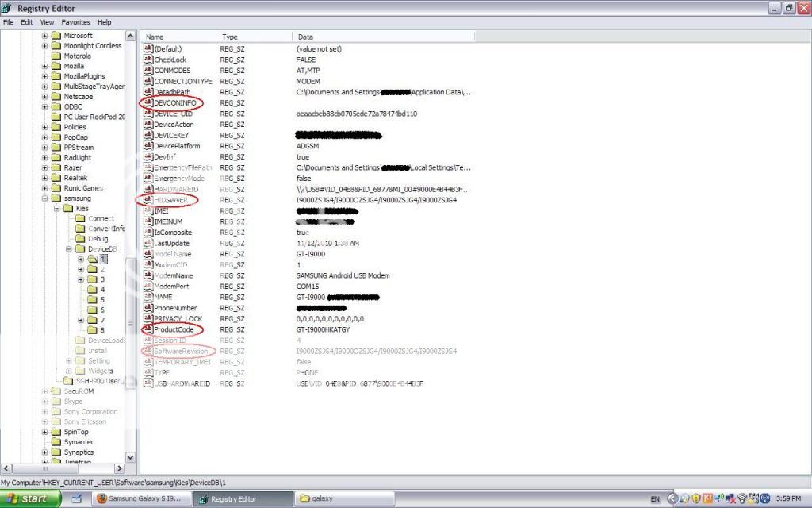Expand the Microsoft key node
Viewport: 812px width, 508px height.
(x=45, y=36)
